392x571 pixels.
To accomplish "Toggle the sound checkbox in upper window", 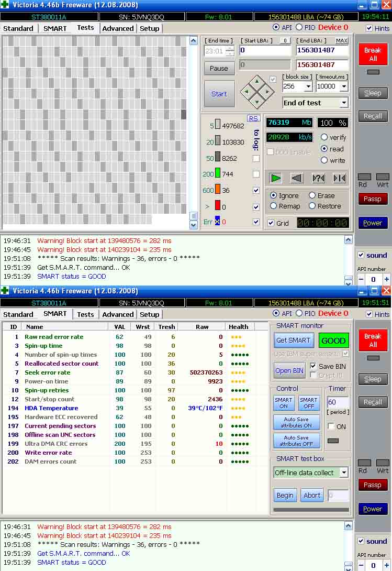I will pos(361,255).
